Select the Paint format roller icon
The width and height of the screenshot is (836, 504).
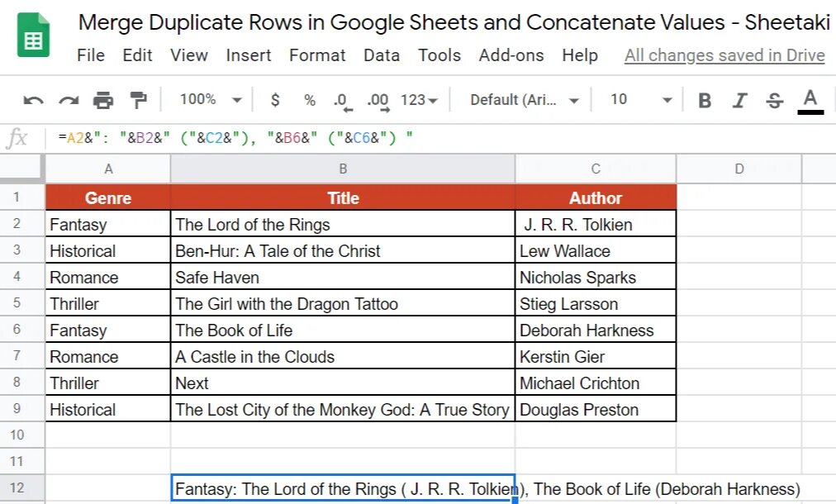[x=138, y=100]
